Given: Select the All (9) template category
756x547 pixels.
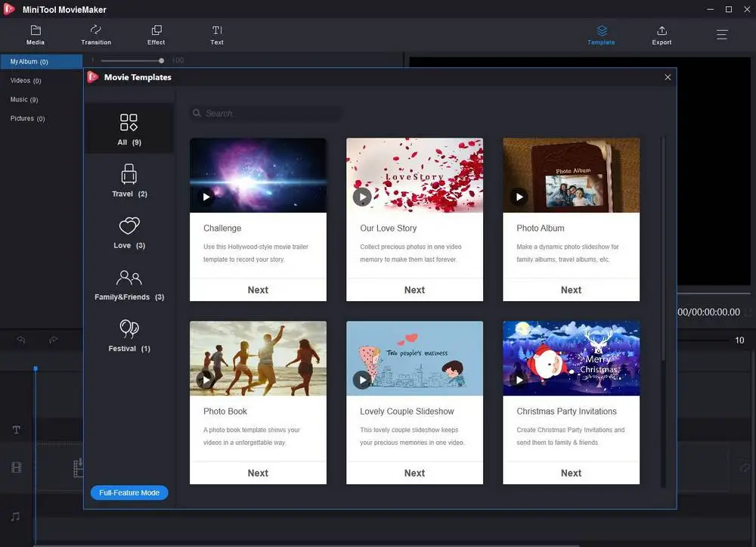Looking at the screenshot, I should pyautogui.click(x=129, y=129).
